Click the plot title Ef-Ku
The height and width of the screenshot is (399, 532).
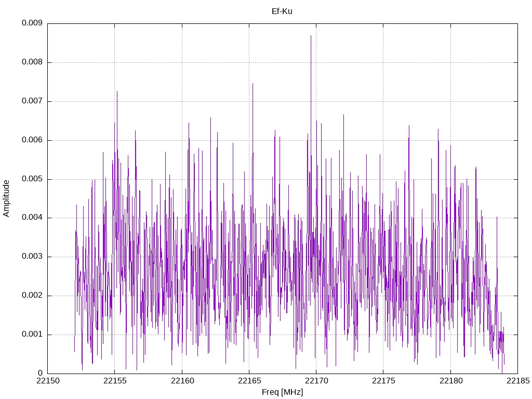[x=282, y=11]
